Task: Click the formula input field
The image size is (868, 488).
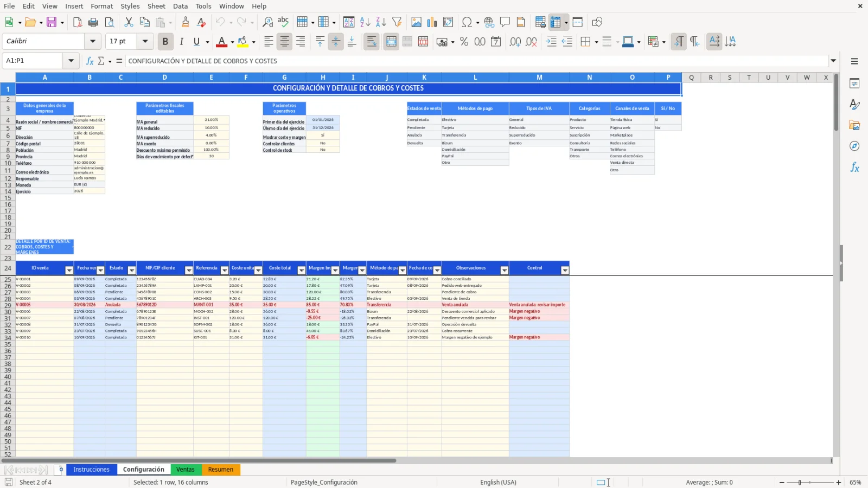Action: 477,61
